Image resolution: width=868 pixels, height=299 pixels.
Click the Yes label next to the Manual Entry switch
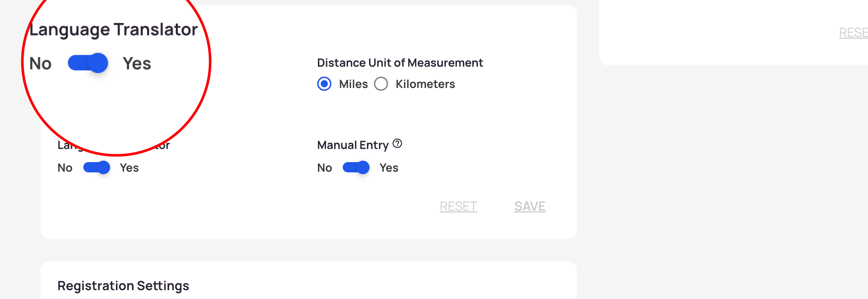[x=389, y=168]
